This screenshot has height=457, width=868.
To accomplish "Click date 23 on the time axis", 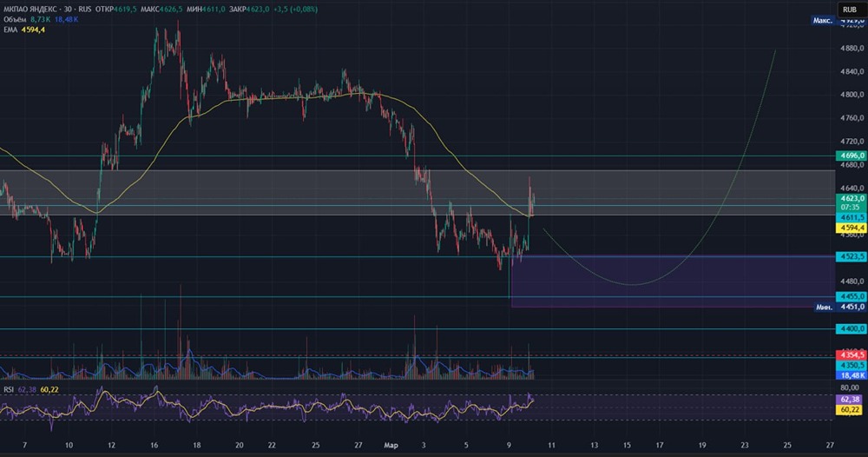I will [x=745, y=446].
